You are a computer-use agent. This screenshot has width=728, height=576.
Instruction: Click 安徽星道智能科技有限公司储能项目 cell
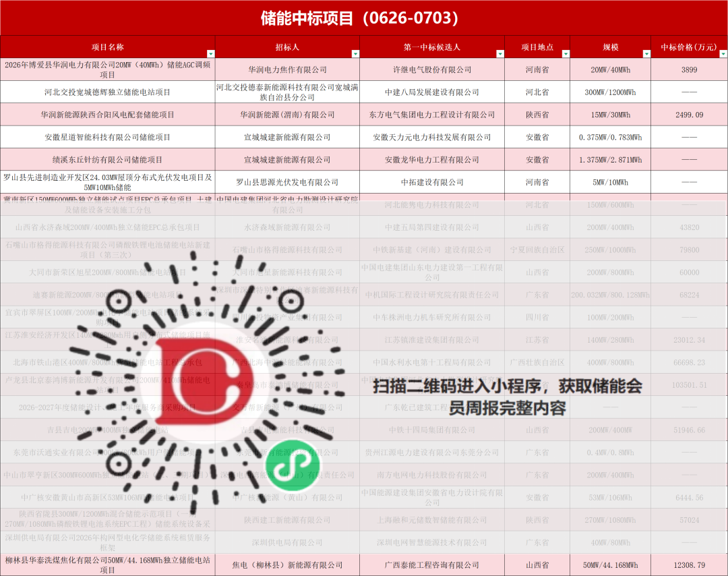(108, 137)
